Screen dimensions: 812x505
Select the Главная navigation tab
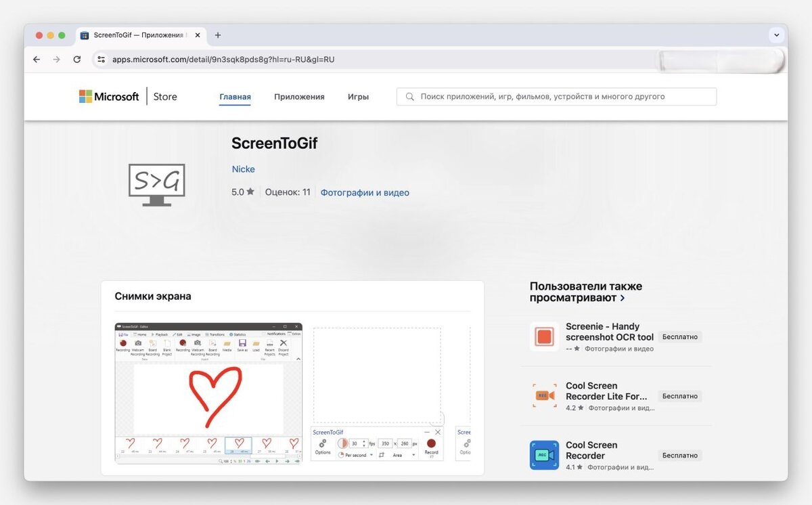click(x=235, y=97)
